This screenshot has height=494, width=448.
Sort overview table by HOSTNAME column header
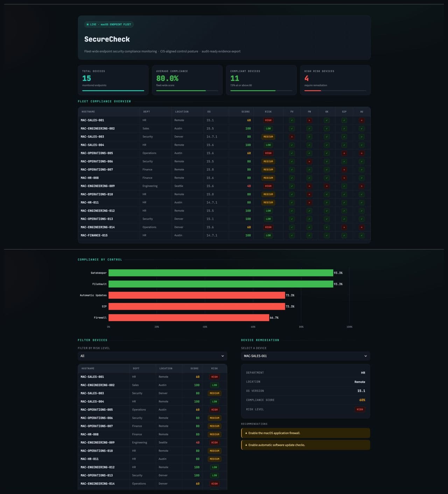click(x=88, y=112)
